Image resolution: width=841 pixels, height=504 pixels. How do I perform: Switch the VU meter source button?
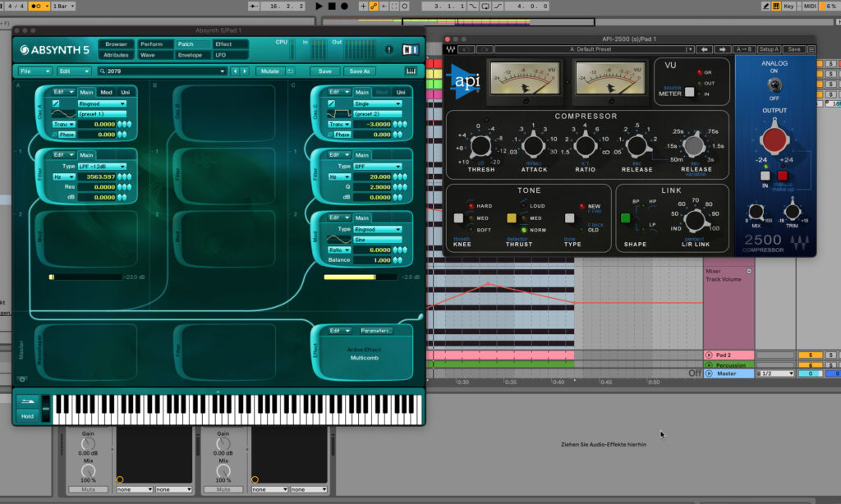tap(690, 92)
